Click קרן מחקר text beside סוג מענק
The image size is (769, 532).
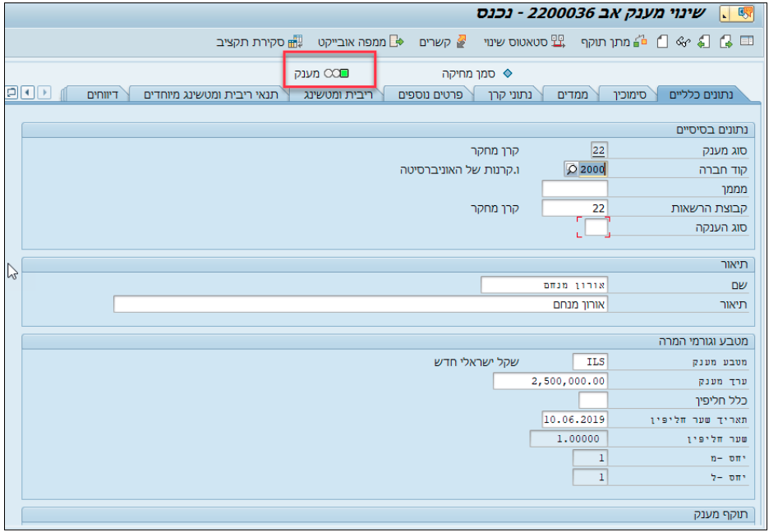pyautogui.click(x=495, y=150)
